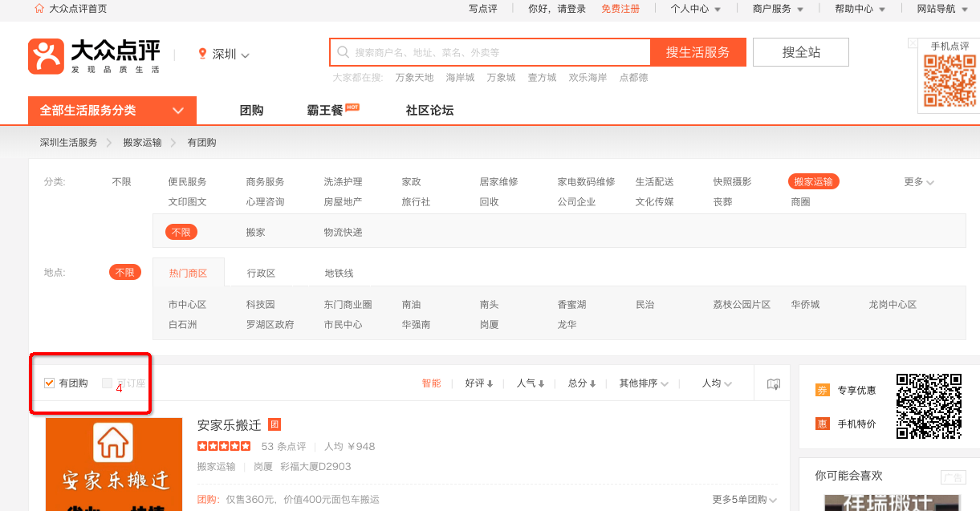The width and height of the screenshot is (980, 511).
Task: Select the 搬家运输 category pill
Action: (813, 182)
